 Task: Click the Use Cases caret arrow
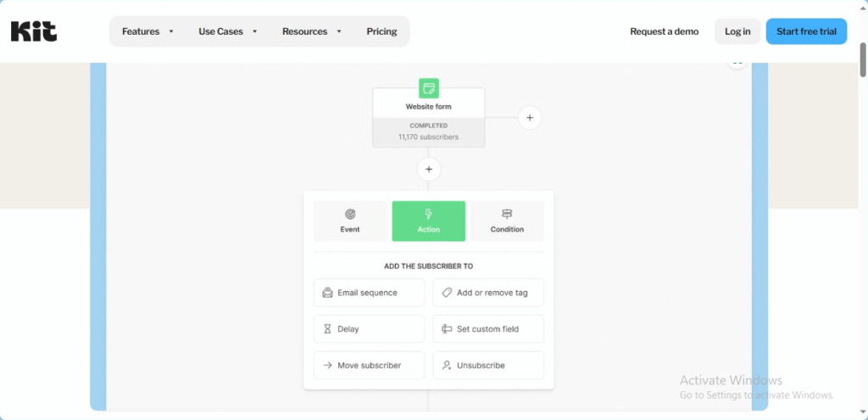coord(254,31)
